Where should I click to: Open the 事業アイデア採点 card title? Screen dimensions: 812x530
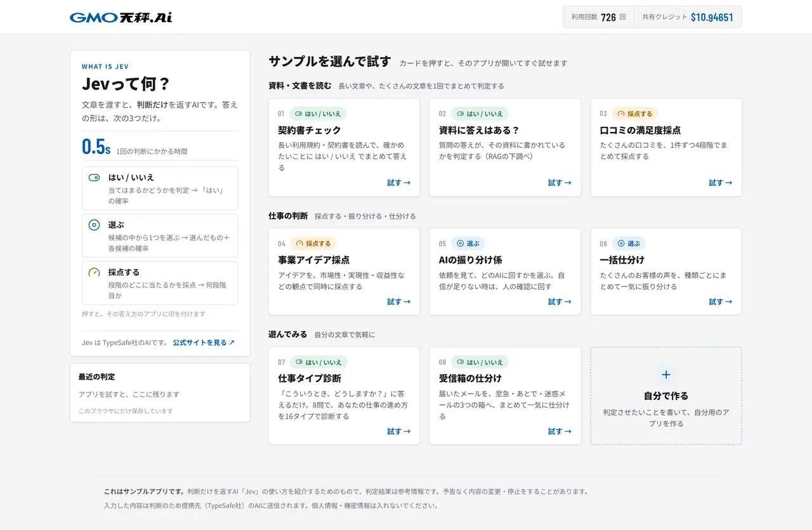point(314,260)
